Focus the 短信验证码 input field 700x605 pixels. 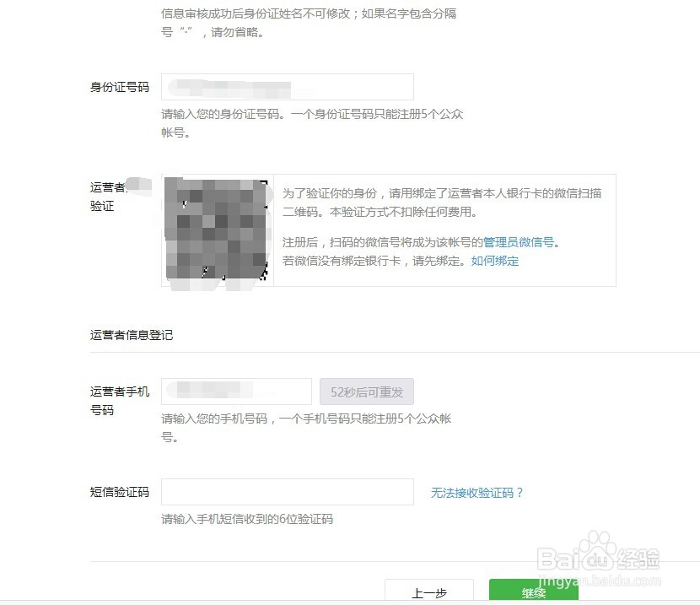click(x=287, y=492)
